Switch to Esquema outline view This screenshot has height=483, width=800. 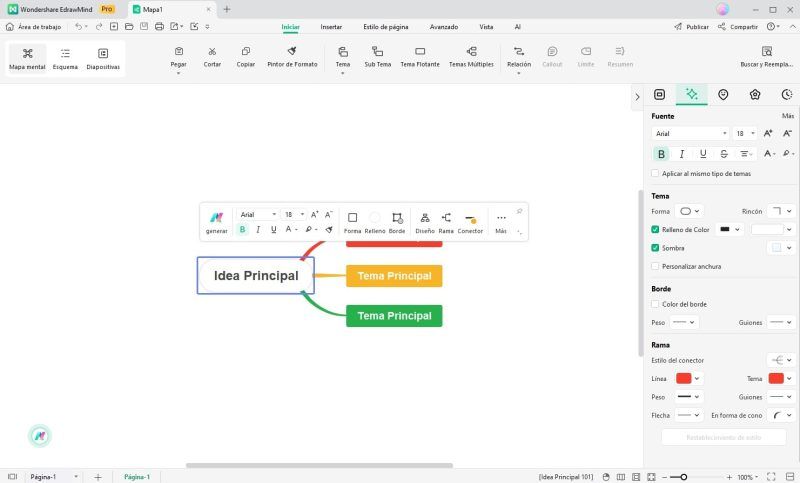[x=65, y=58]
